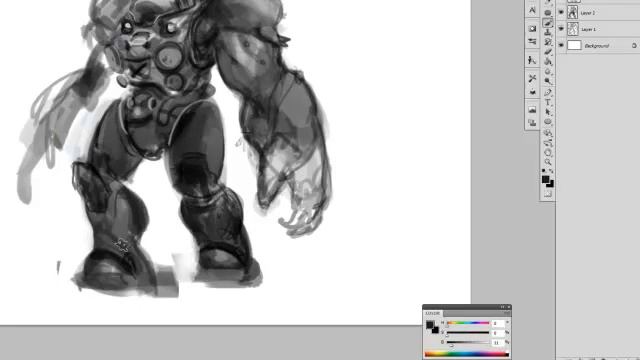The width and height of the screenshot is (640, 360).
Task: Open the sliders-style panel icon in dock
Action: tap(532, 42)
